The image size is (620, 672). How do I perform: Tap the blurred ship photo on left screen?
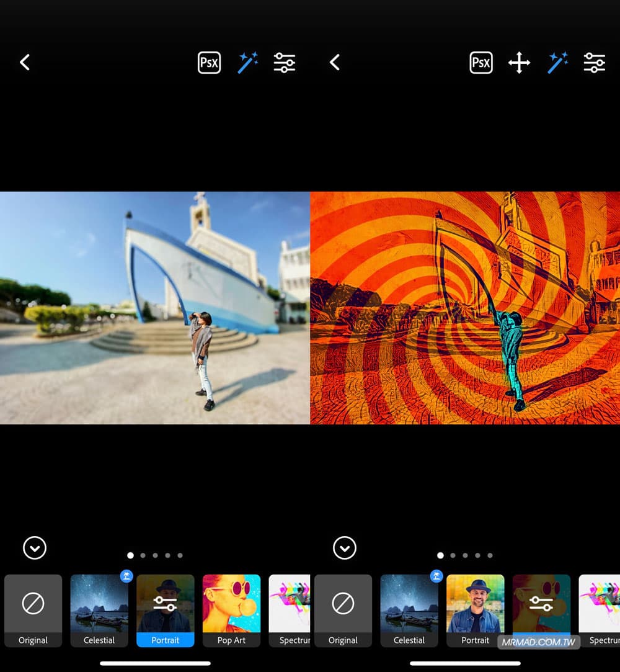click(x=155, y=308)
